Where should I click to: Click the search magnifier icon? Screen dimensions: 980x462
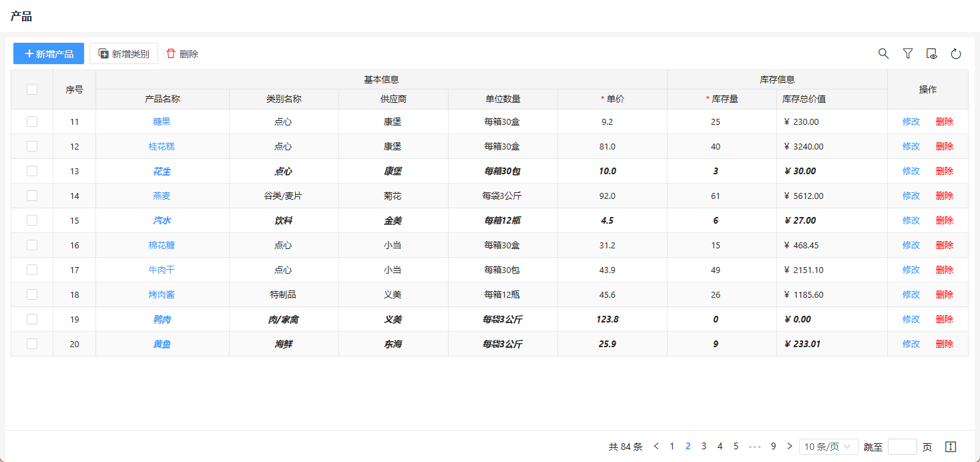coord(883,53)
